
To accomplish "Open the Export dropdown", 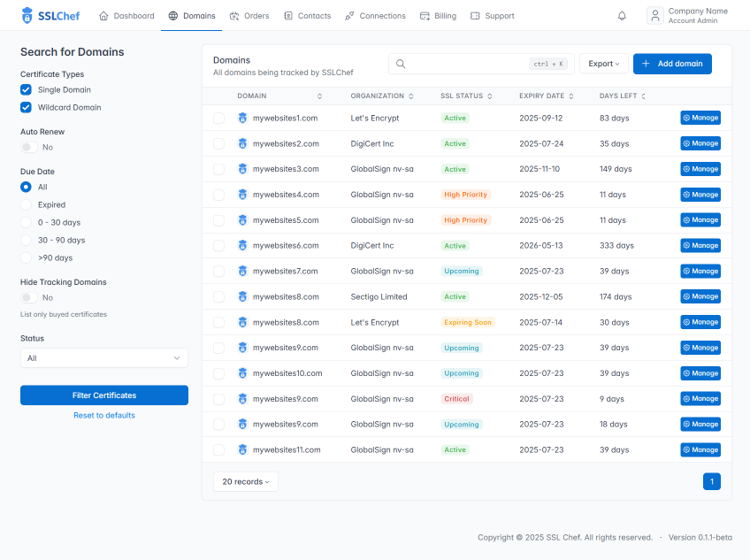I will coord(604,64).
